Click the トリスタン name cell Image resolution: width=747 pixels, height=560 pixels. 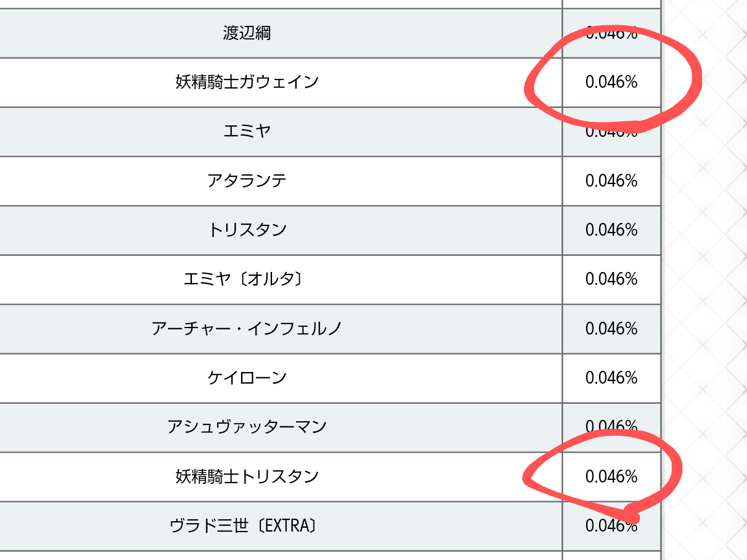click(247, 229)
